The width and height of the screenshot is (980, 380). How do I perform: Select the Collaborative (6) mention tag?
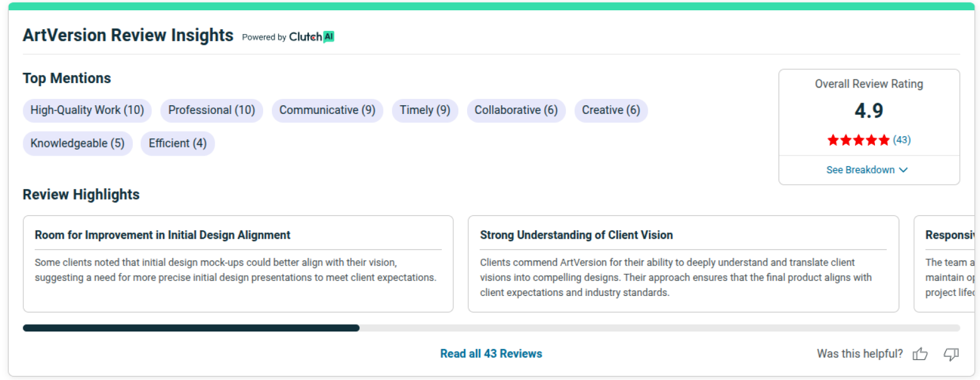(516, 110)
